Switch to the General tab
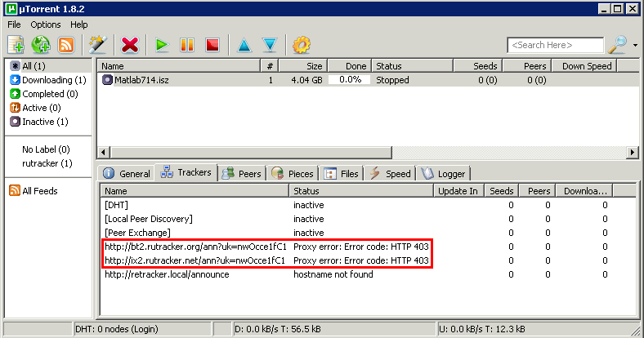 [127, 174]
